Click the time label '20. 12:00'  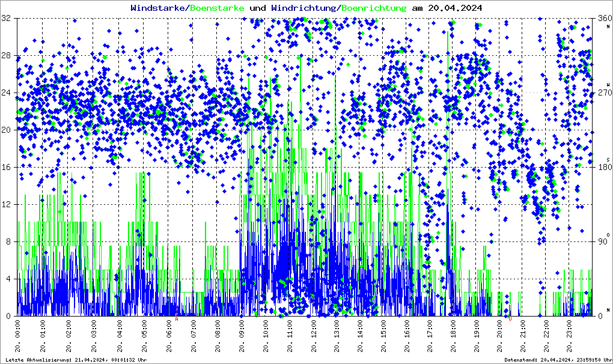click(315, 336)
